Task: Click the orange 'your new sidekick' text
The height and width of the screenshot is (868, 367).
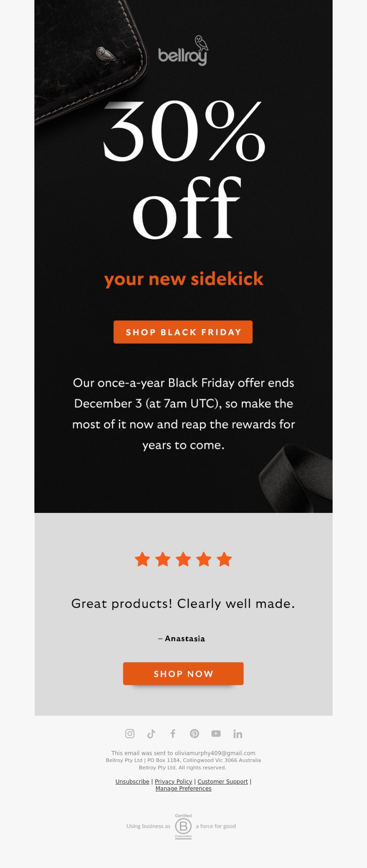Action: tap(183, 279)
